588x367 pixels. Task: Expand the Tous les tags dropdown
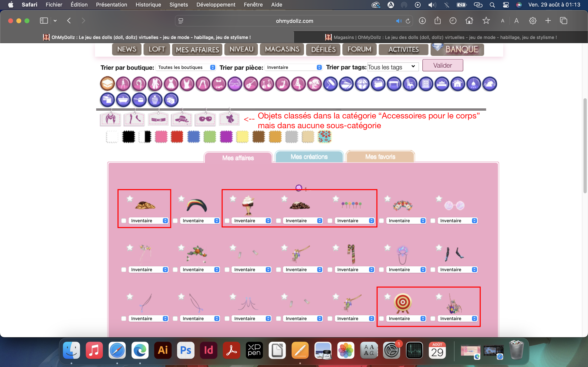point(392,67)
